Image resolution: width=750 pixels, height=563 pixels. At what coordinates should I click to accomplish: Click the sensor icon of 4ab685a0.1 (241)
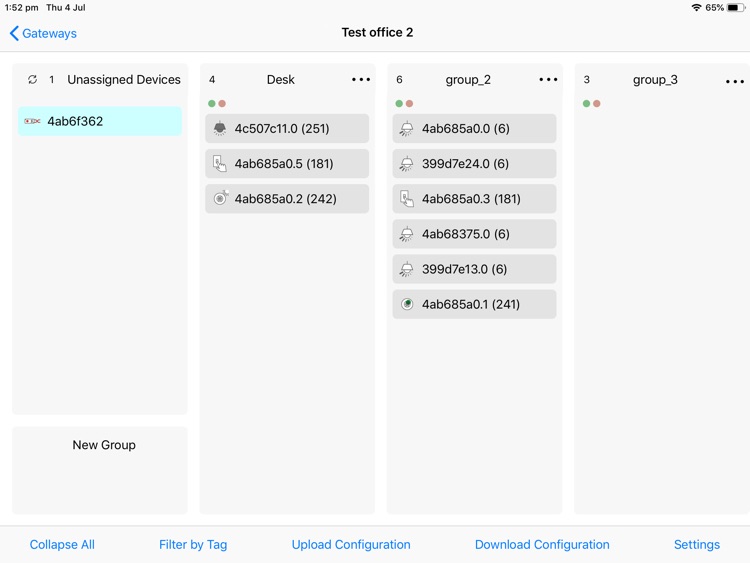[x=407, y=304]
